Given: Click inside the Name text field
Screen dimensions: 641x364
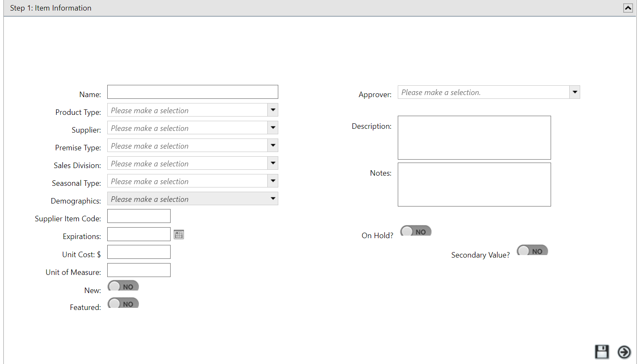Looking at the screenshot, I should 192,92.
